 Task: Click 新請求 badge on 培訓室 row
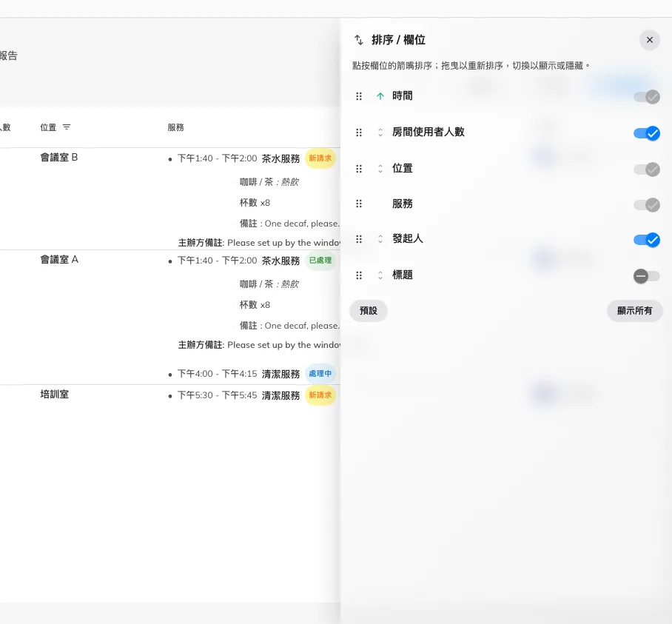click(320, 395)
